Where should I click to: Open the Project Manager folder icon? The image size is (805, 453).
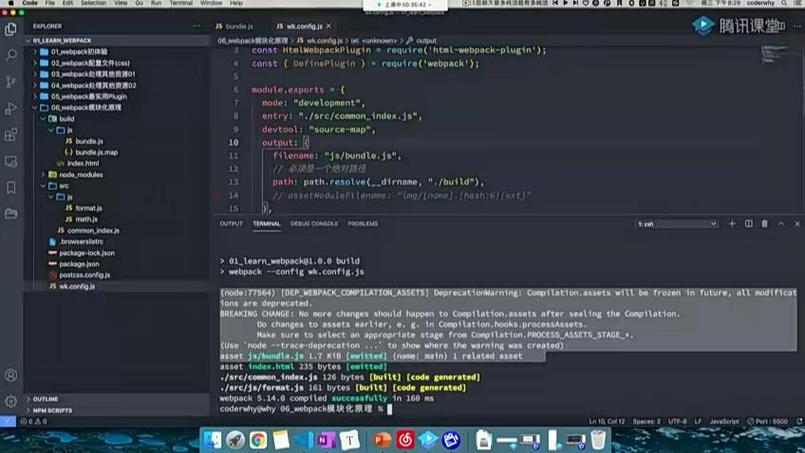click(11, 213)
